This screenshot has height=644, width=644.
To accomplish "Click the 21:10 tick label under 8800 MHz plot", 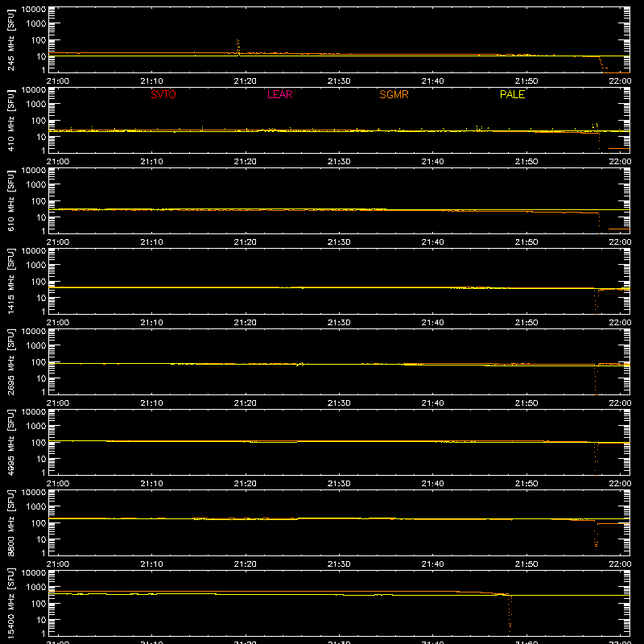I will pyautogui.click(x=151, y=564).
